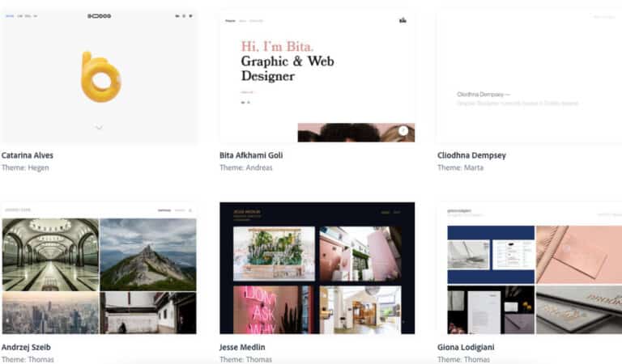622x364 pixels.
Task: Open Catarina Alves portfolio thumbnail
Action: 98,76
